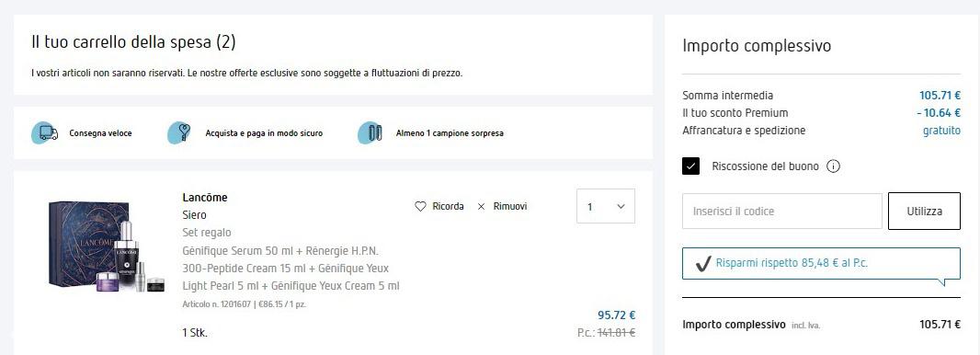Click the sample tubes surprise icon

370,133
